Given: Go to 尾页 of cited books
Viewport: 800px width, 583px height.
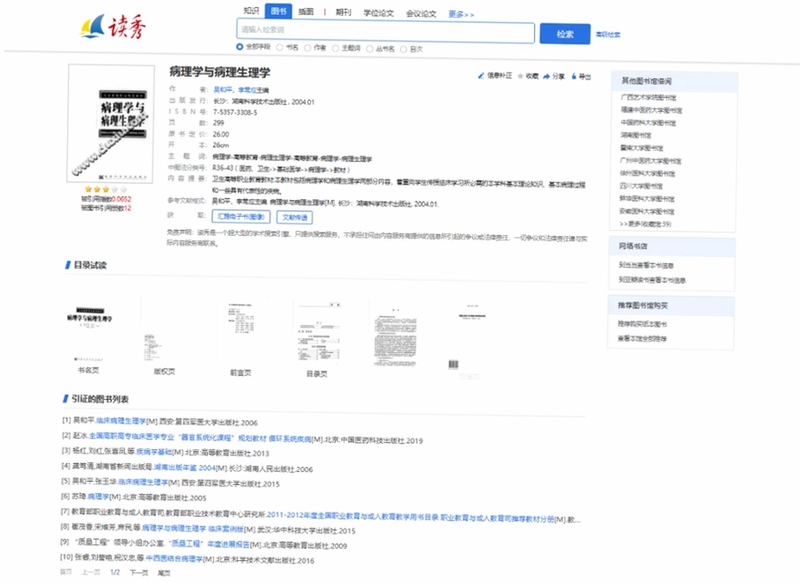Looking at the screenshot, I should [x=164, y=573].
